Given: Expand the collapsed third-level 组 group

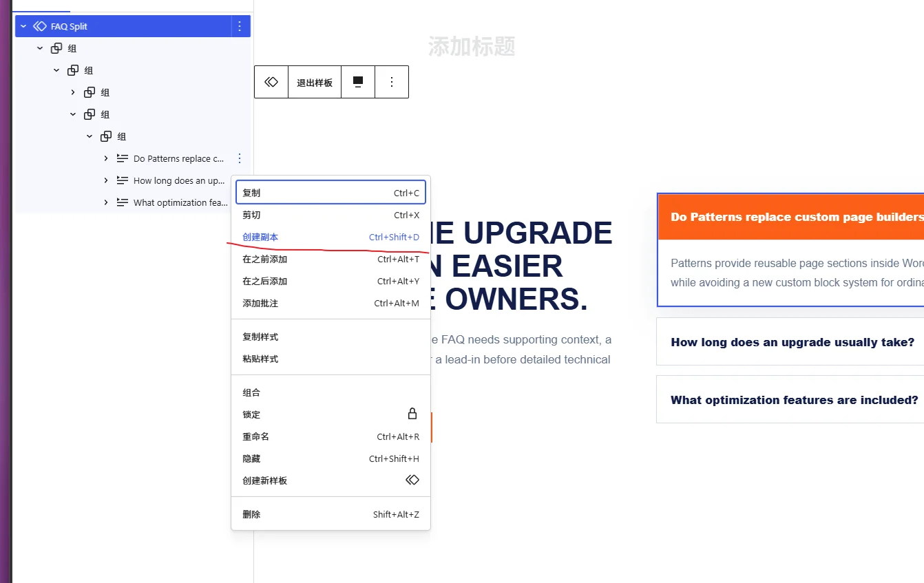Looking at the screenshot, I should 73,92.
